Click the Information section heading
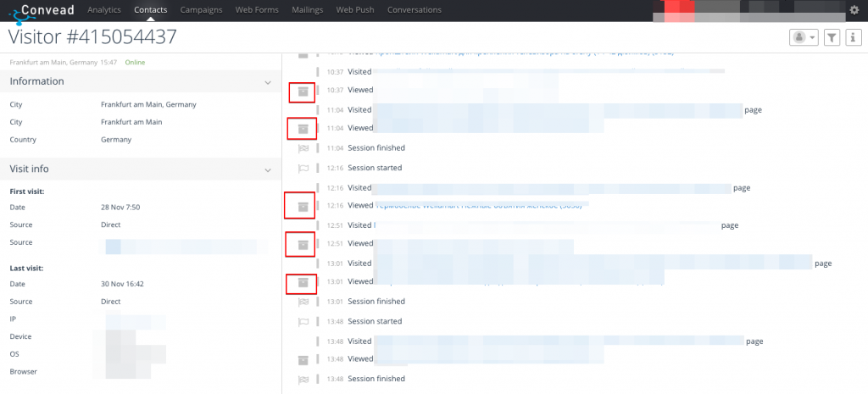Image resolution: width=868 pixels, height=394 pixels. [36, 81]
